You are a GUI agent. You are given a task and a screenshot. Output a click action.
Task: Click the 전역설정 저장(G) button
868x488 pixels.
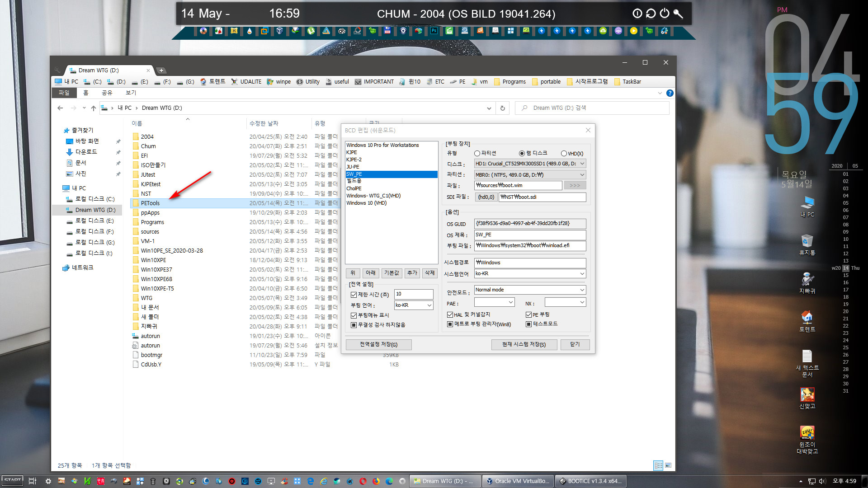point(378,344)
